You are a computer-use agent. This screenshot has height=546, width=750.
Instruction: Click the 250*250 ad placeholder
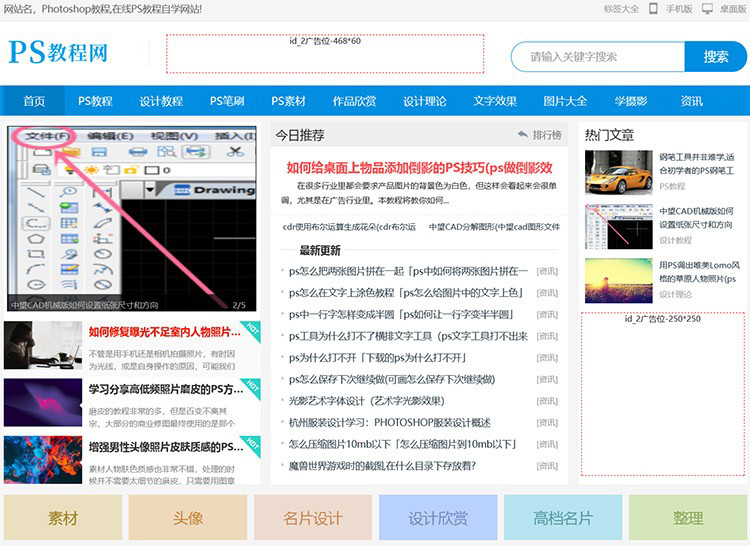[x=663, y=394]
